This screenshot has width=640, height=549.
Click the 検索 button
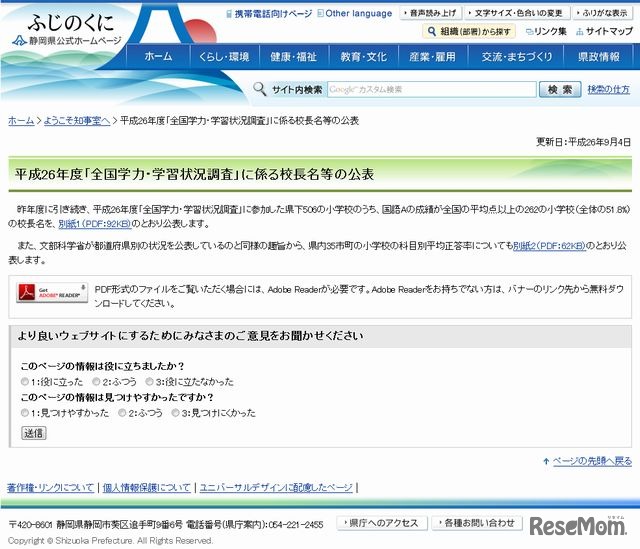pos(560,89)
